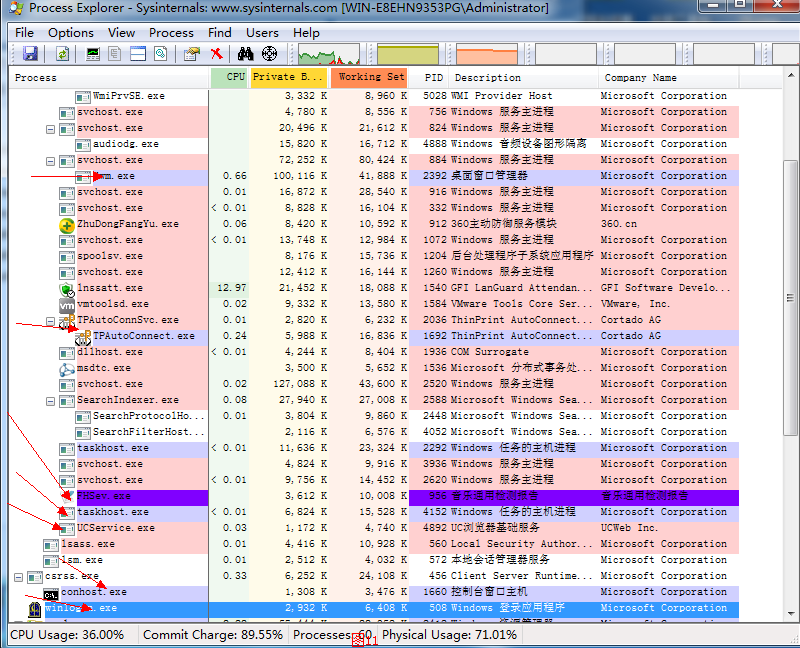The image size is (800, 648).
Task: Click the vertical scrollbar up arrow
Action: tap(791, 76)
